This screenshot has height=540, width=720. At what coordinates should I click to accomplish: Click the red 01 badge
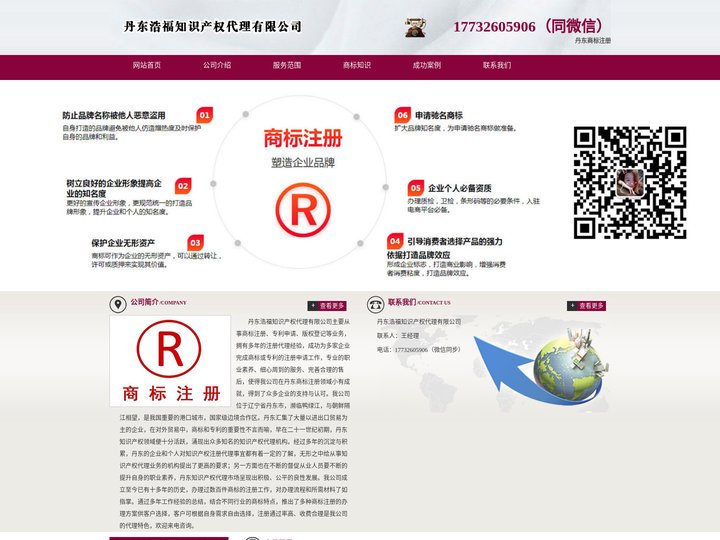click(205, 115)
